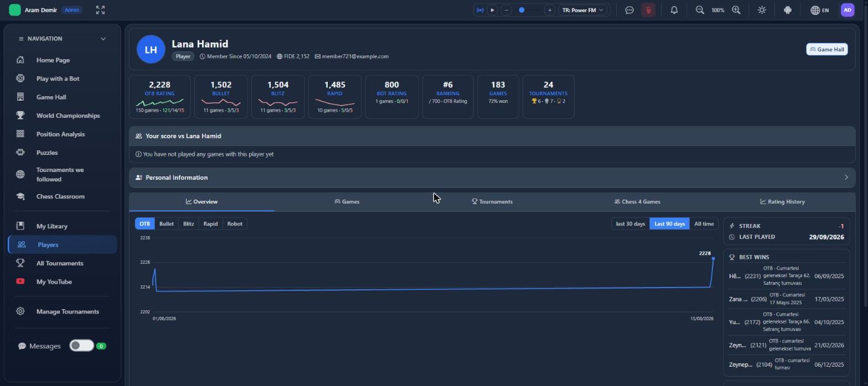The width and height of the screenshot is (868, 386).
Task: Toggle the Messages switch
Action: click(81, 346)
